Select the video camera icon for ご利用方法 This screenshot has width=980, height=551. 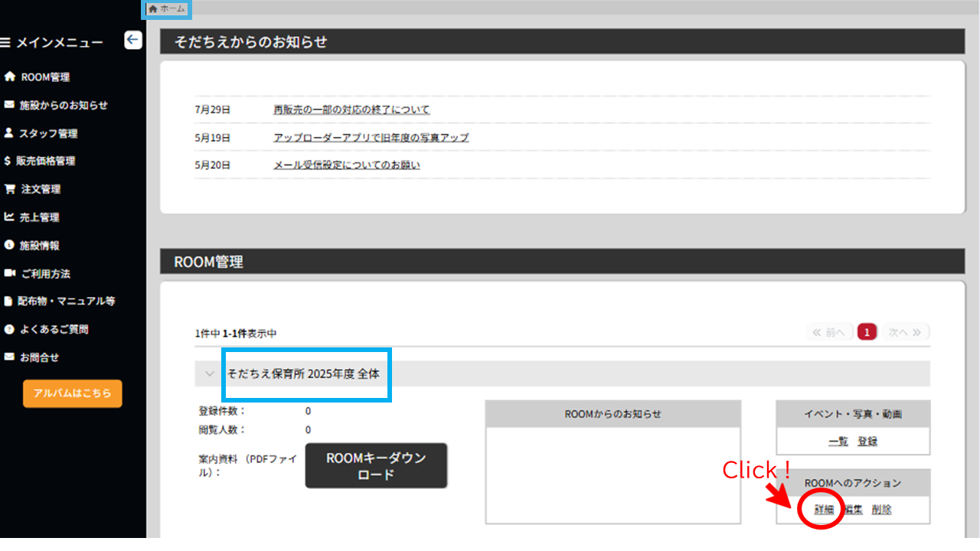(8, 273)
